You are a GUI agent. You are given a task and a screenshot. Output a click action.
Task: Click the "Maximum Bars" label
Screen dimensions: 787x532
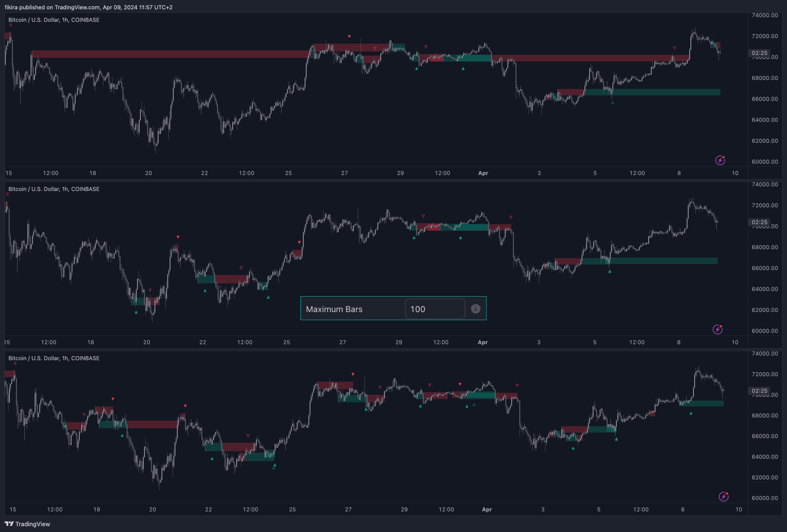[334, 309]
